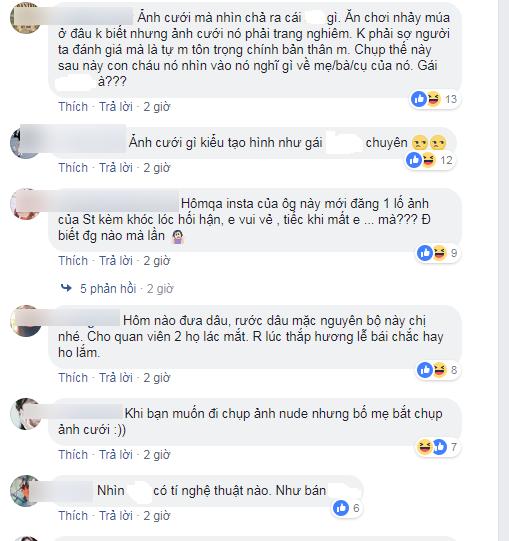Open the 2 giờ timestamp of first comment
Screen dimensions: 509x541
(157, 107)
